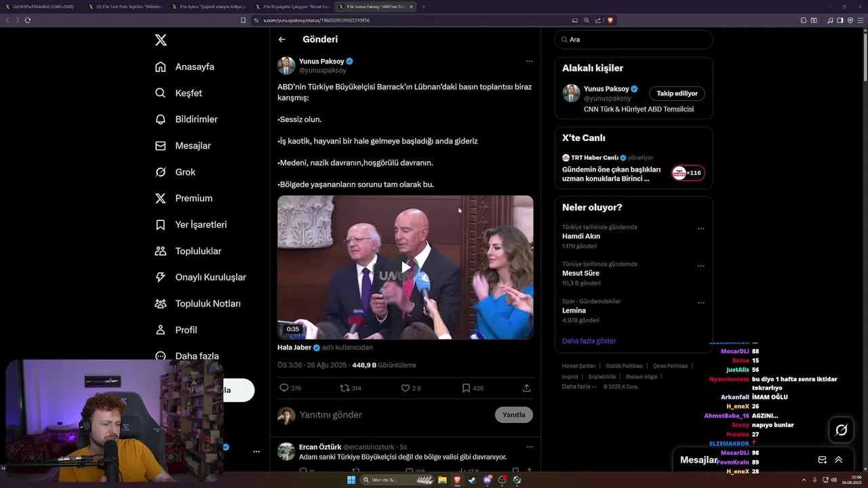Switch to the X'te Türk Polis Teşkilatı tab
The image size is (868, 488).
(125, 7)
